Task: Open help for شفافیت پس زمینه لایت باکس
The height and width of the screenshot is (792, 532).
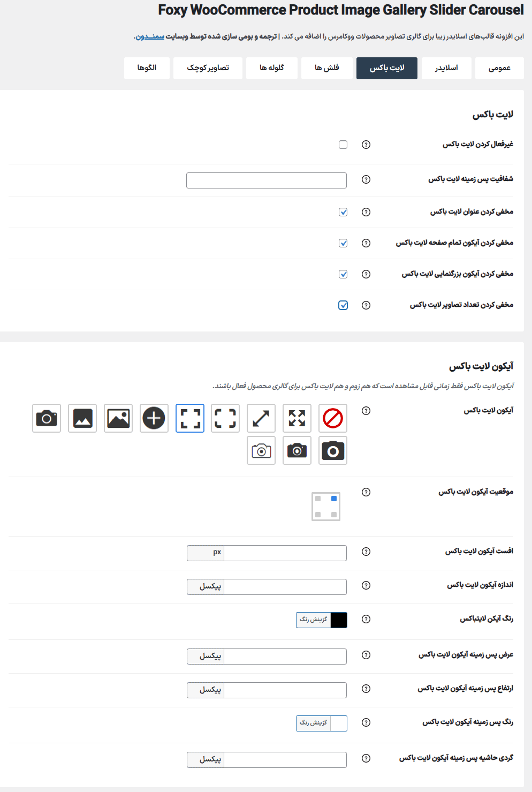Action: 366,179
